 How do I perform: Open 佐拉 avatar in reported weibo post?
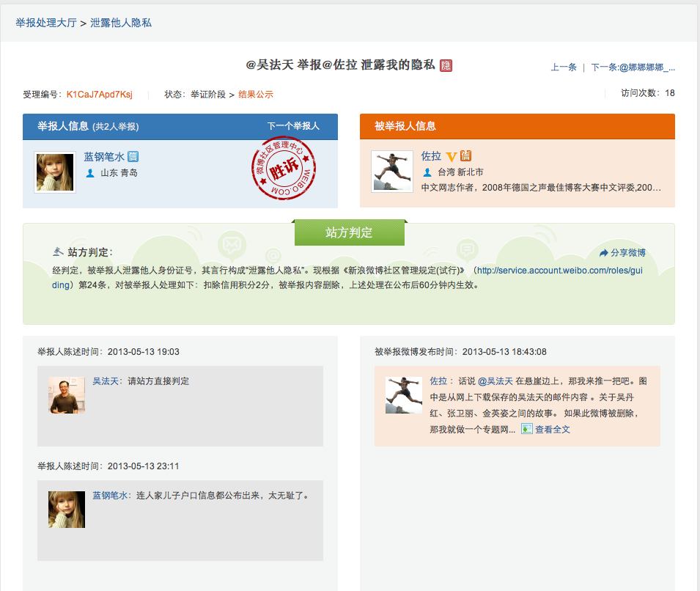pyautogui.click(x=404, y=395)
